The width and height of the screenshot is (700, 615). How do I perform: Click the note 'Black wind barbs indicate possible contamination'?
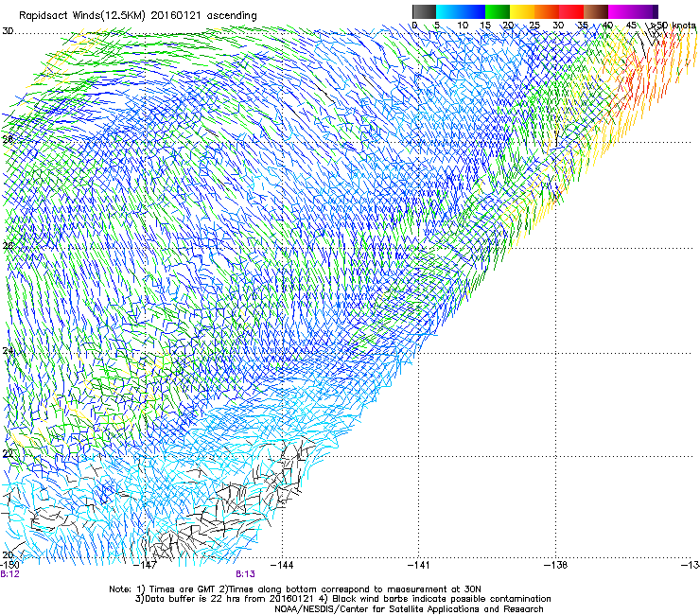[442, 599]
